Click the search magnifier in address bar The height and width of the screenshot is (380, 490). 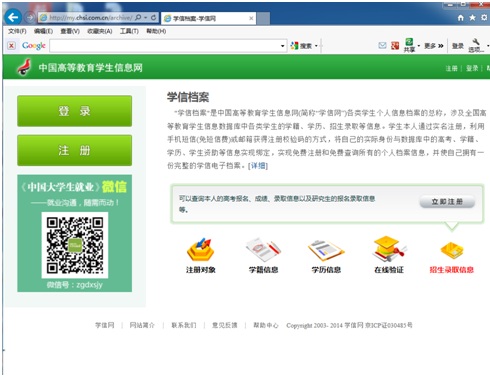pyautogui.click(x=138, y=17)
